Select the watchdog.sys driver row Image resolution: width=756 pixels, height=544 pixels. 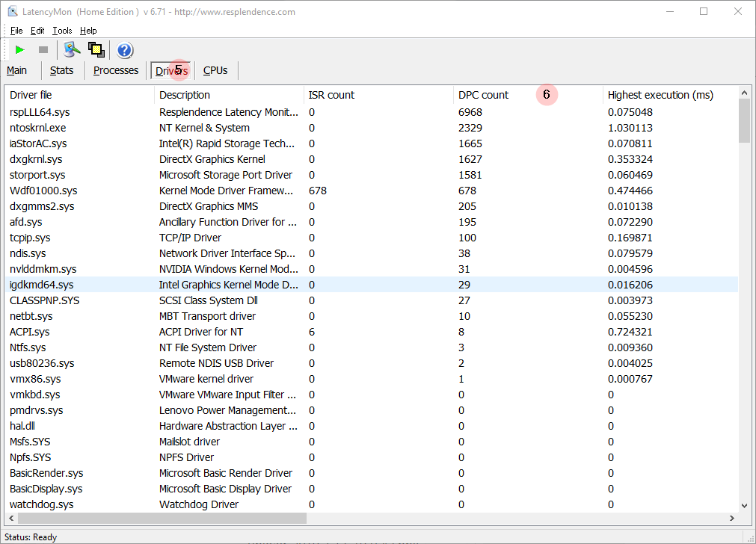click(x=371, y=504)
